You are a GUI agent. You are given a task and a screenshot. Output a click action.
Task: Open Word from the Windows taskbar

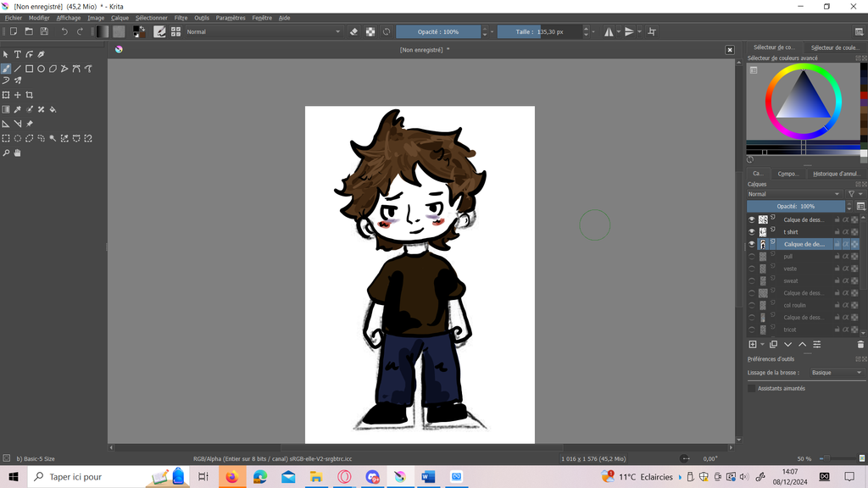pyautogui.click(x=428, y=477)
